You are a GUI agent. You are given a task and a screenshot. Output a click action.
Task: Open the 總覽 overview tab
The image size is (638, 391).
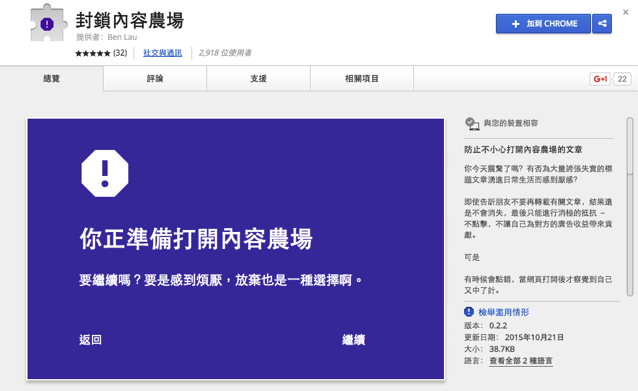(52, 79)
